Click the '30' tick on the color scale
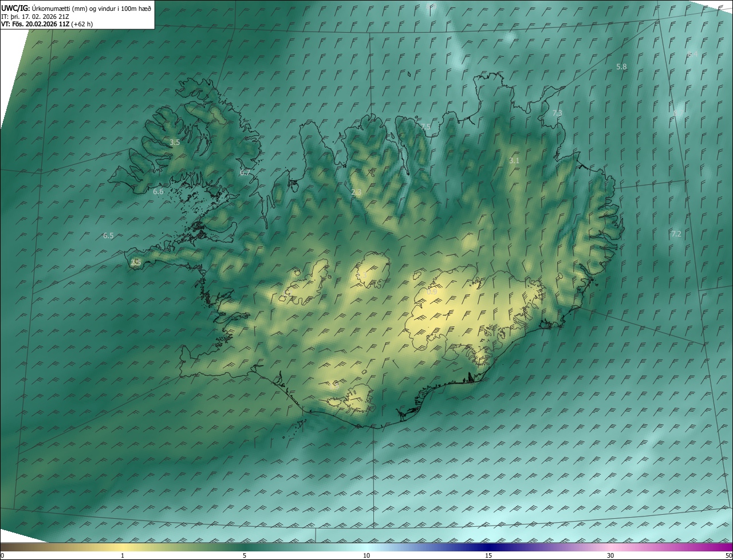The image size is (733, 560). [610, 555]
